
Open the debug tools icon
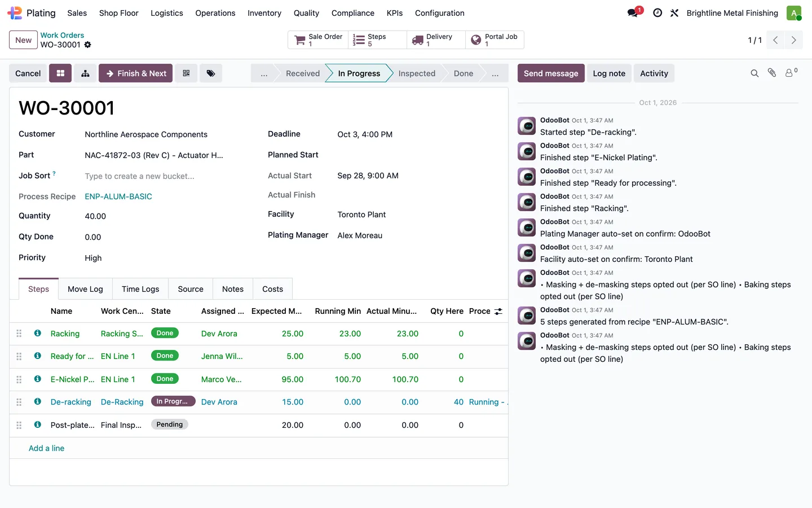pos(674,13)
